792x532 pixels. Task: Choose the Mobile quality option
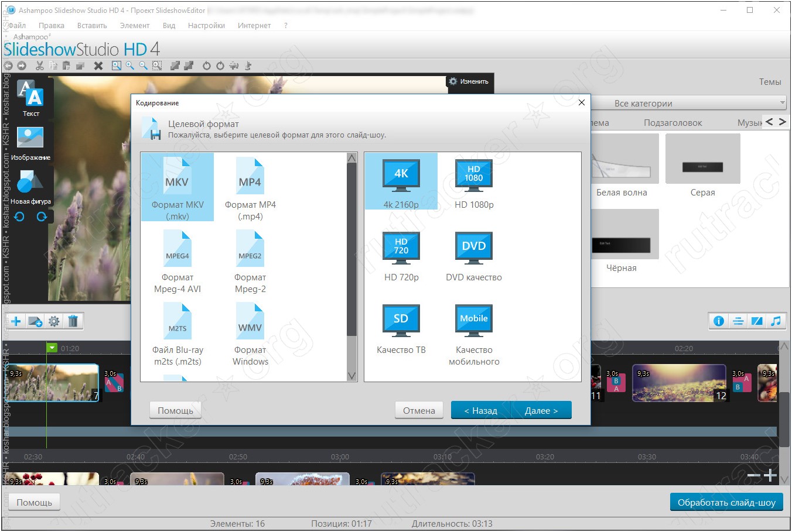point(474,334)
